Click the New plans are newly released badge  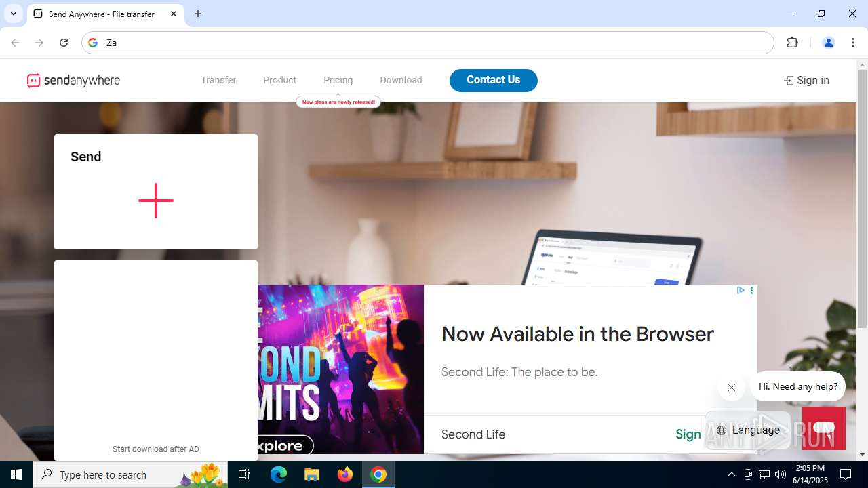338,102
